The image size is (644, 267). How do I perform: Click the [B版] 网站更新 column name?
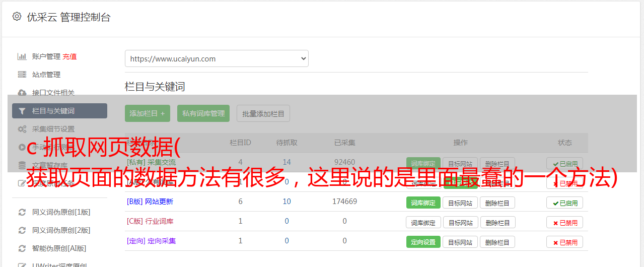click(150, 202)
